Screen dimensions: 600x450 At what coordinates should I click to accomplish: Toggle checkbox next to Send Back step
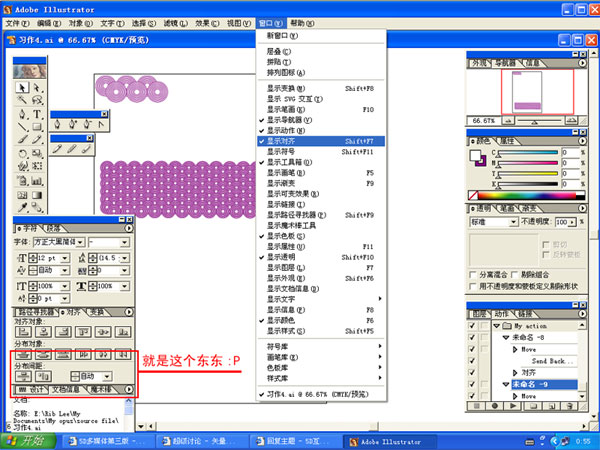[x=472, y=361]
